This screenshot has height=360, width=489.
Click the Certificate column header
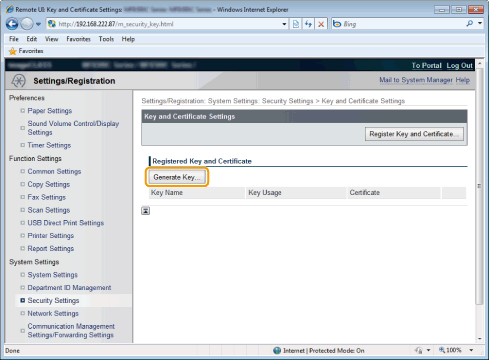tap(393, 193)
